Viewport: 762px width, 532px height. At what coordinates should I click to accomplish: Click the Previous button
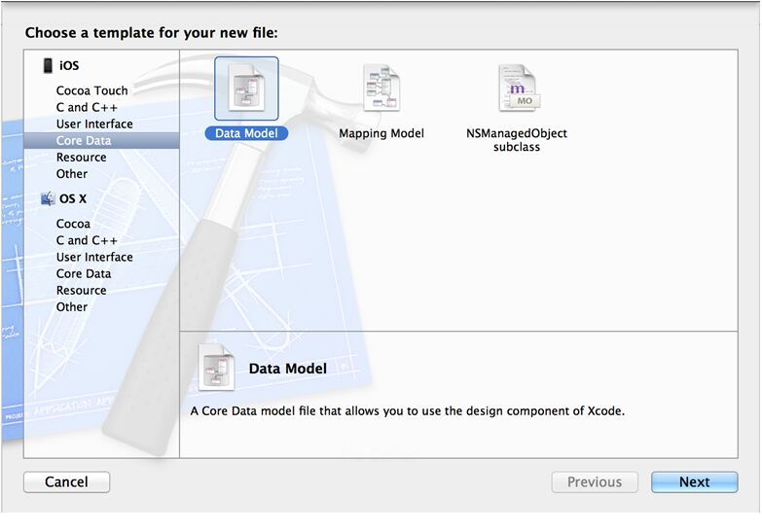(x=595, y=482)
